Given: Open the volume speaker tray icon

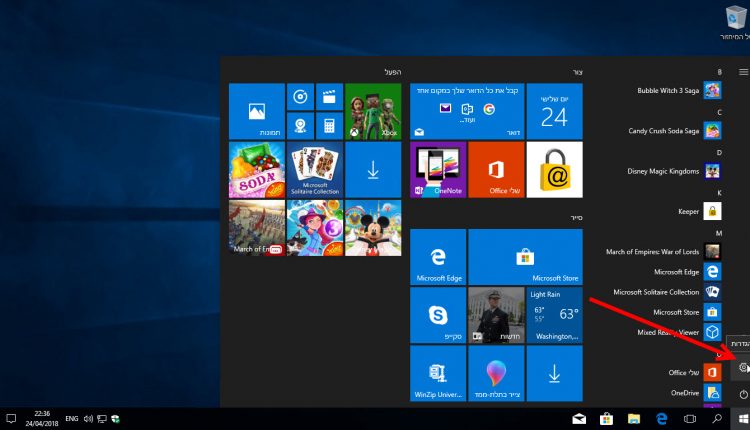Looking at the screenshot, I should pos(88,419).
